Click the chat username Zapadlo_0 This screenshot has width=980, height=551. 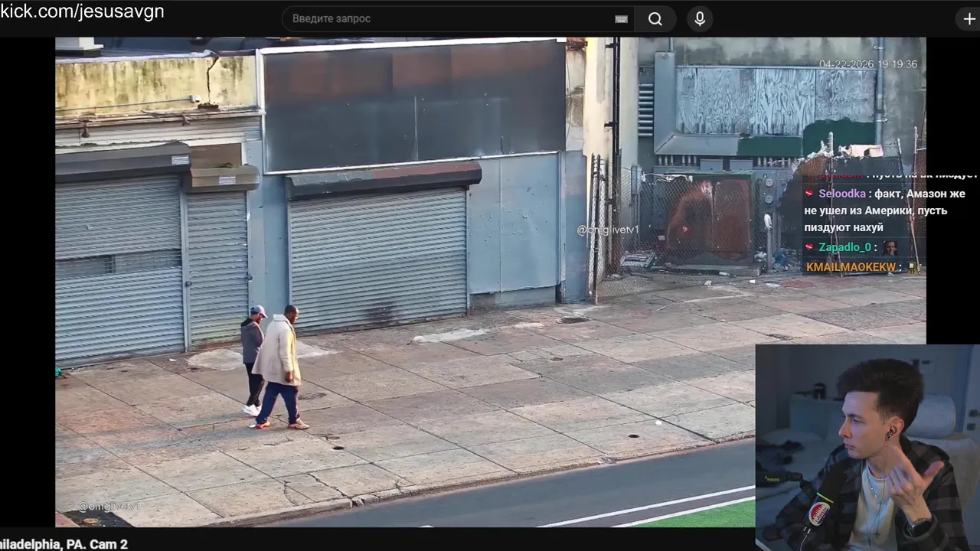(844, 247)
